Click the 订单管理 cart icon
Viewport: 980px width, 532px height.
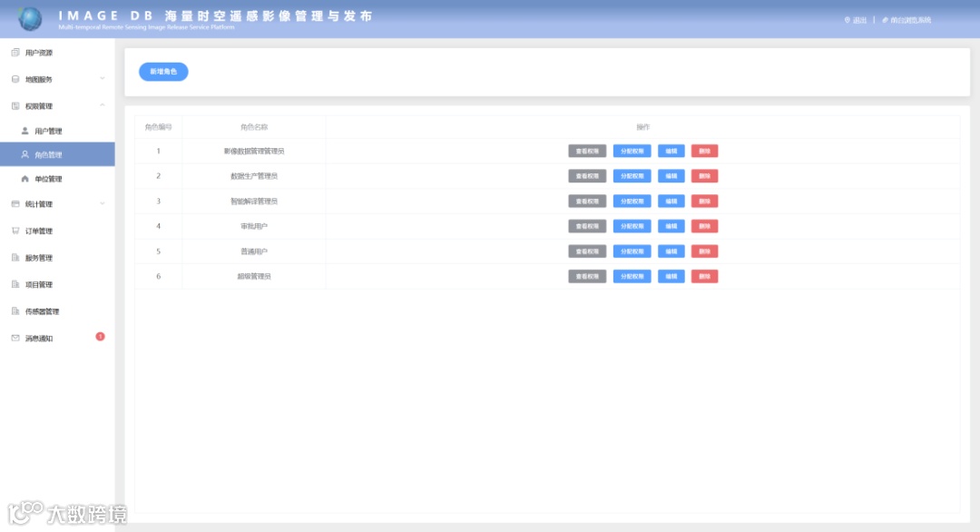(15, 231)
